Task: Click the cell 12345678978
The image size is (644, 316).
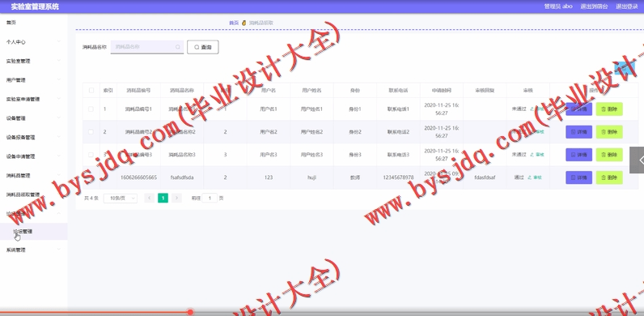Action: (x=398, y=177)
